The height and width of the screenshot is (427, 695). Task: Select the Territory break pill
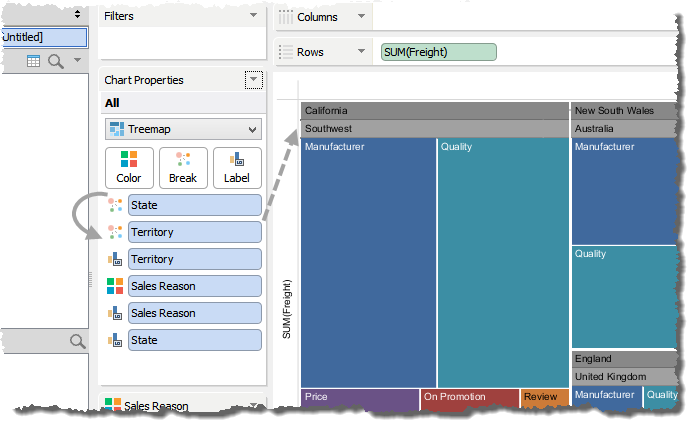pos(195,232)
